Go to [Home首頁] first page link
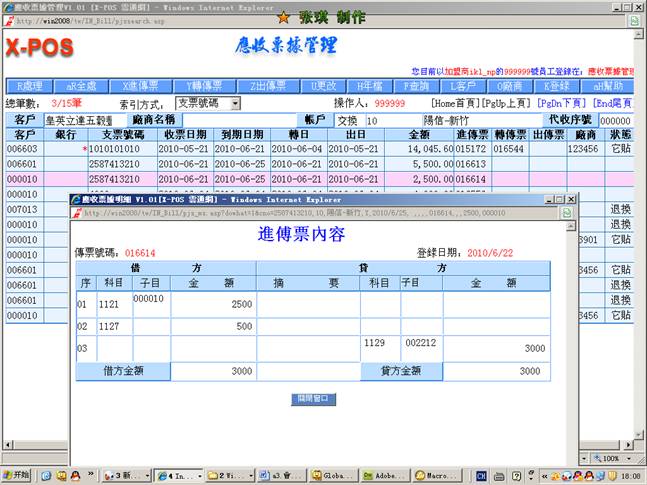The image size is (647, 485). pos(453,103)
